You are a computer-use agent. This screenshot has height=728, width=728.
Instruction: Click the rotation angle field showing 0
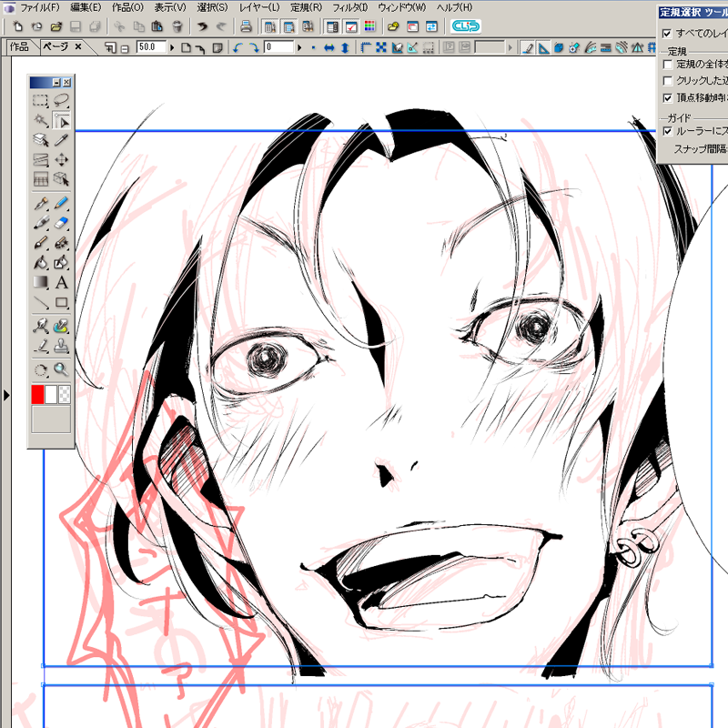pos(278,47)
